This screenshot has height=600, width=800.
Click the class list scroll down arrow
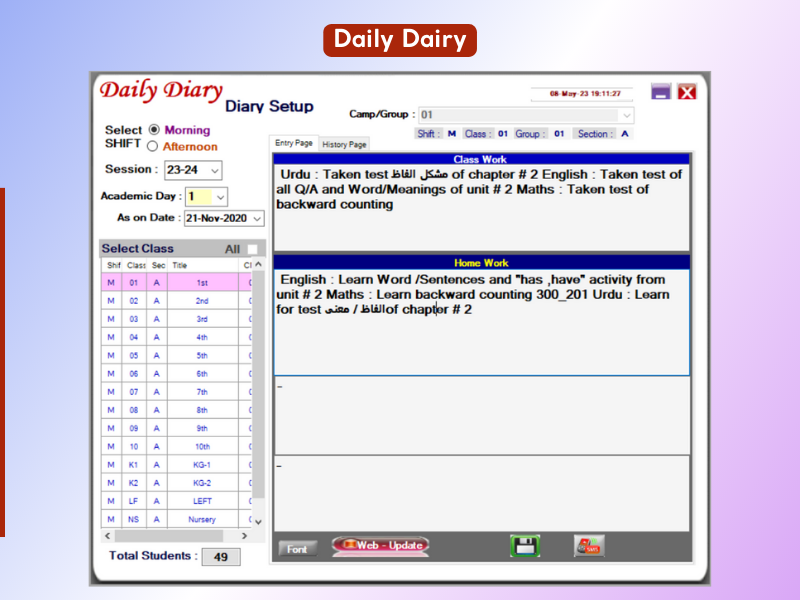[x=258, y=521]
